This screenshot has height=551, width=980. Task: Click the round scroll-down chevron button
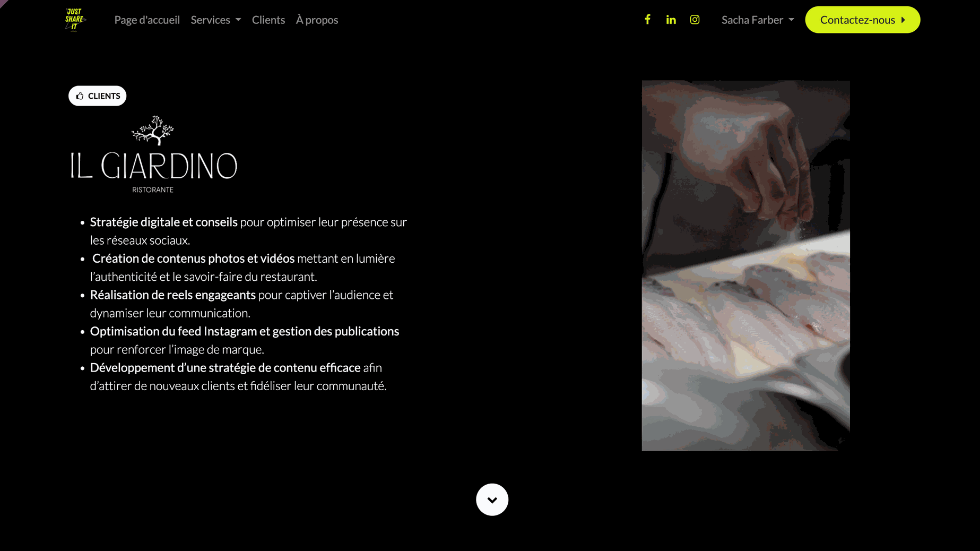(x=492, y=500)
